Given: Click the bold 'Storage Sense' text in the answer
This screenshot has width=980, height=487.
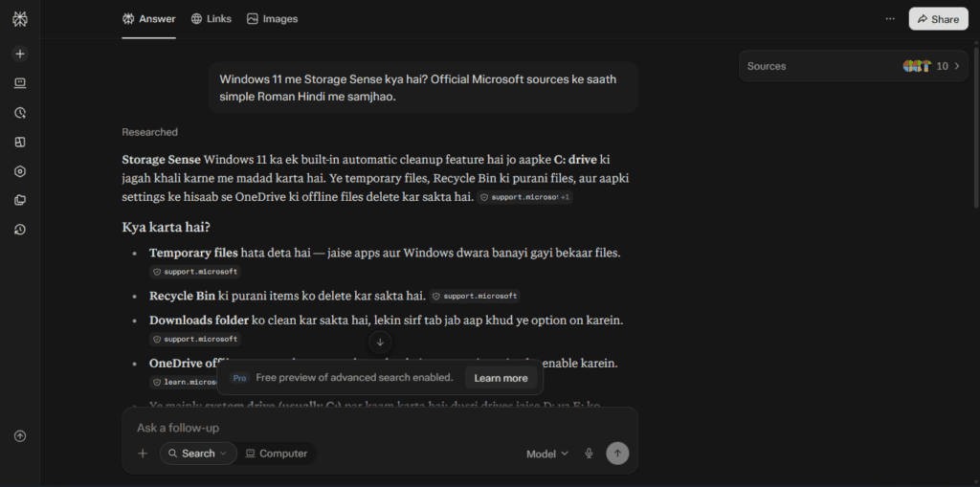Looking at the screenshot, I should (x=161, y=160).
